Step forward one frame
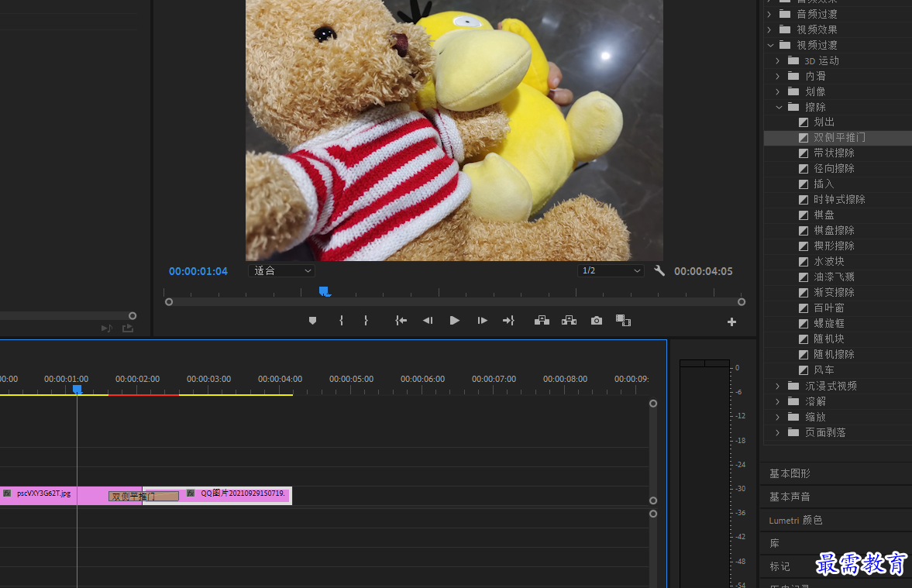Screen dimensions: 912x588 482,321
